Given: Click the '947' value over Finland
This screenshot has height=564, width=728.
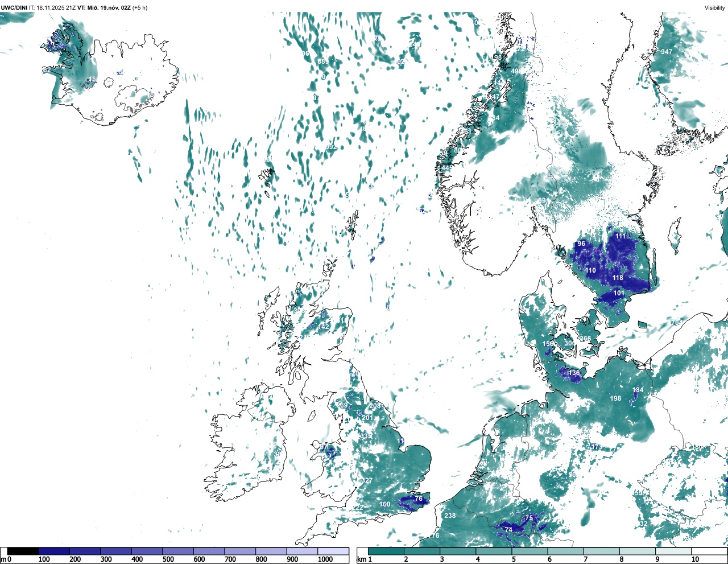Looking at the screenshot, I should click(x=667, y=52).
